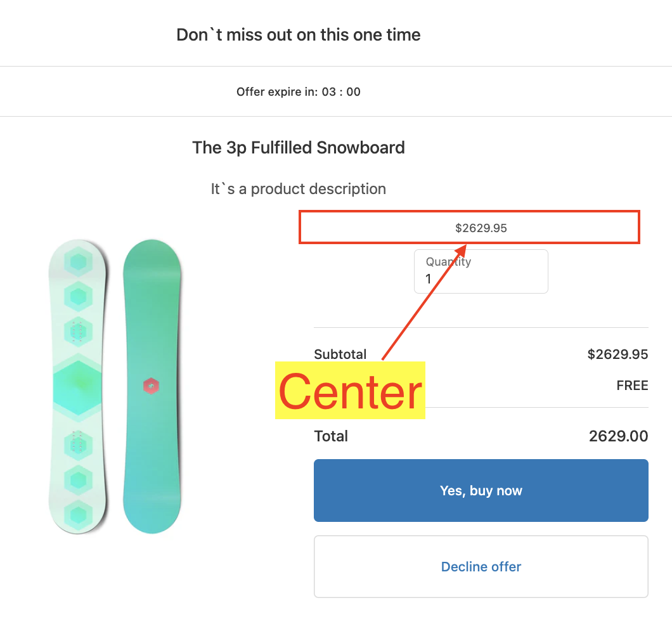This screenshot has height=624, width=672.
Task: Select the solid green snowboard image
Action: point(152,387)
